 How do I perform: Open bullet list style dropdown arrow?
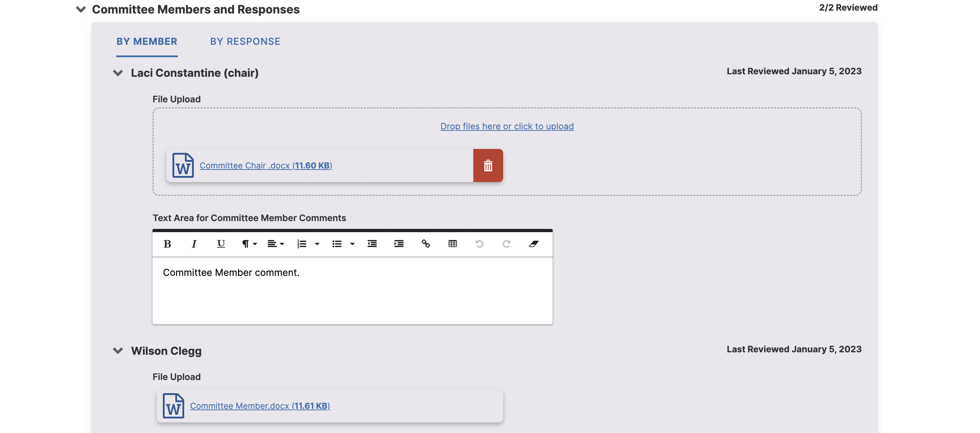352,244
